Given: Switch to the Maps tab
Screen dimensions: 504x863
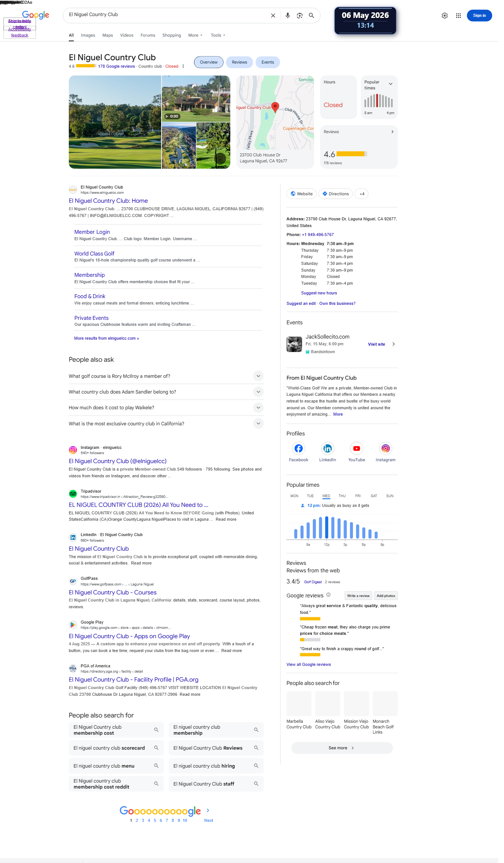Looking at the screenshot, I should [x=108, y=35].
